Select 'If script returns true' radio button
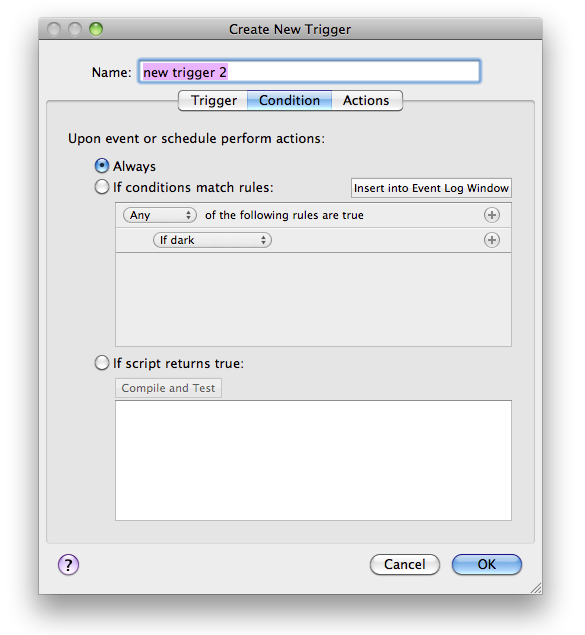Image resolution: width=585 pixels, height=635 pixels. (x=102, y=363)
